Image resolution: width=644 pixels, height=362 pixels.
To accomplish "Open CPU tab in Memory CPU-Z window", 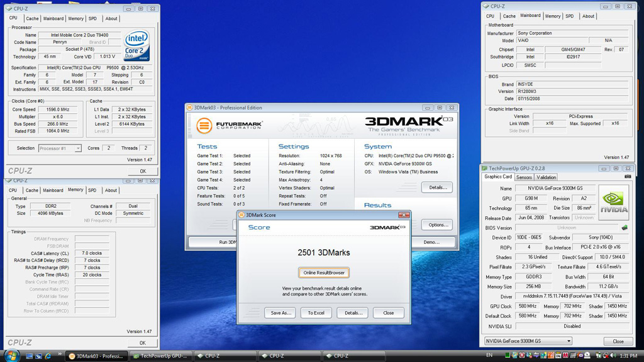I will 13,190.
